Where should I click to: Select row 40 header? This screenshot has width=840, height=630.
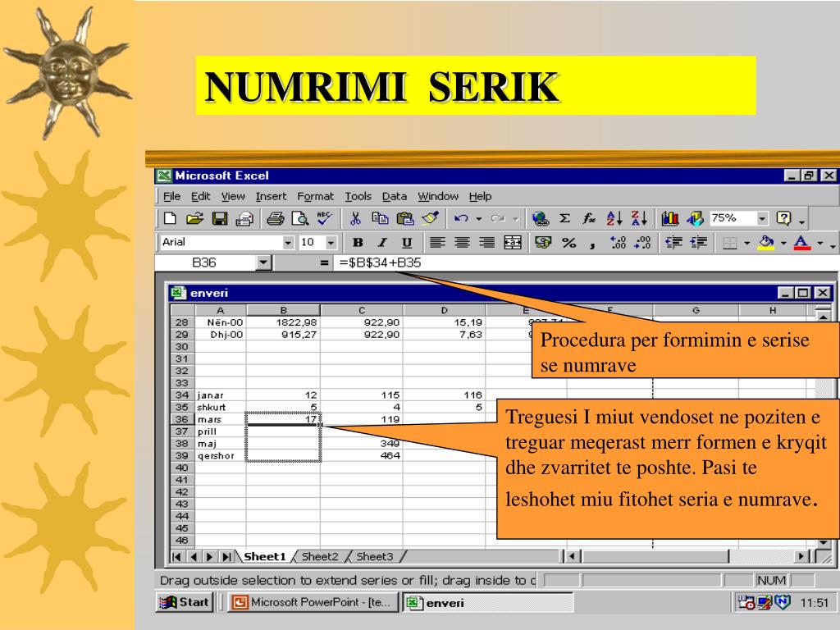point(182,468)
